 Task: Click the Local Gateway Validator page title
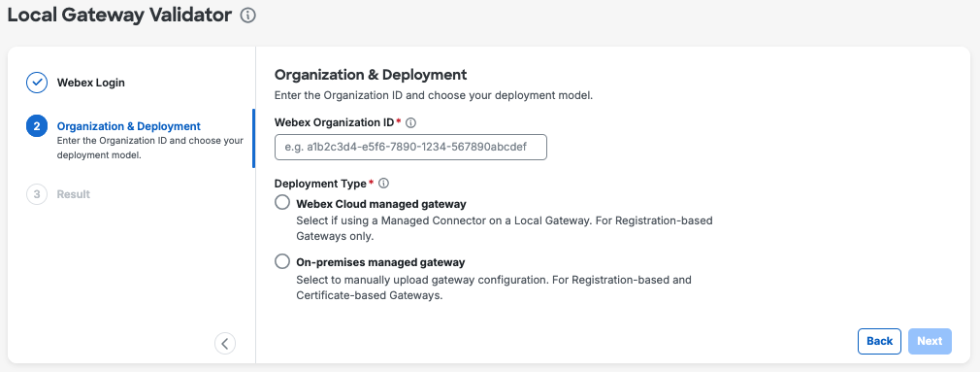119,16
